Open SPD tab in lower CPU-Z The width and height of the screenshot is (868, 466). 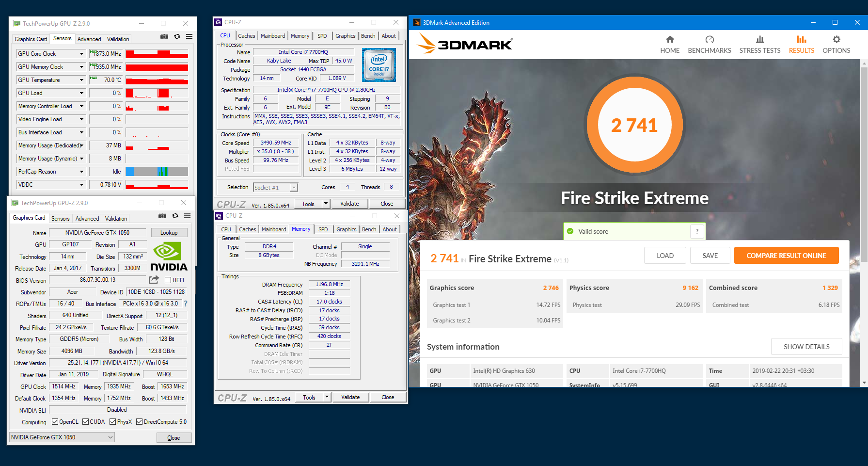pos(323,229)
